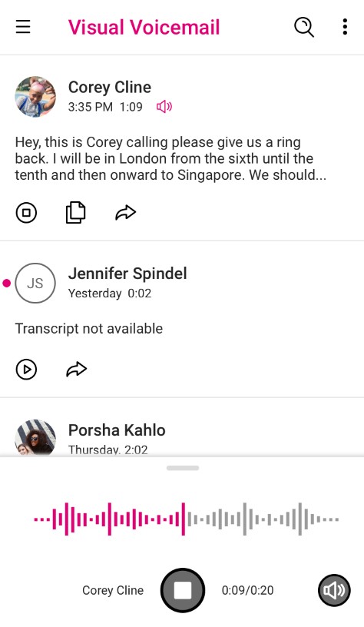Tap pink speaker indicator beside 1:09

[x=164, y=107]
